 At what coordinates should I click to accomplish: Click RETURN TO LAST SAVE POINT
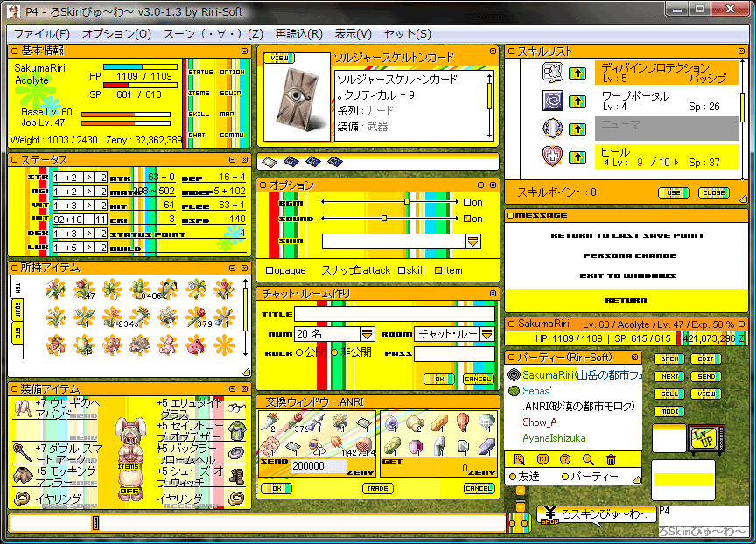pos(627,235)
